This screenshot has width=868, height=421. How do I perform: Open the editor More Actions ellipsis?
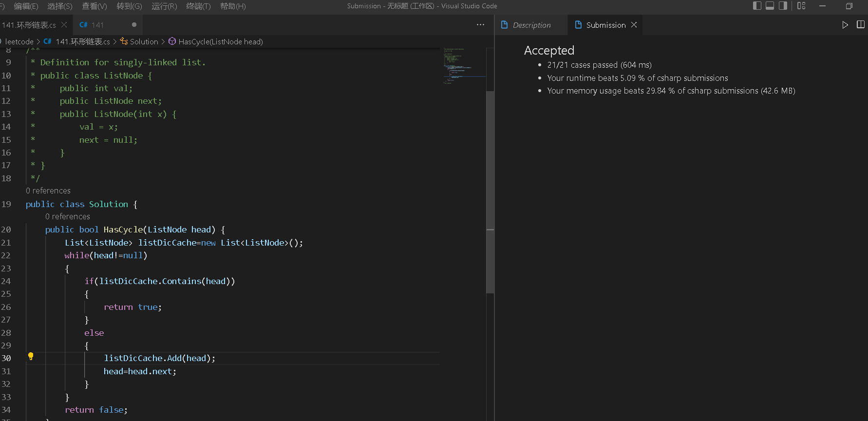[x=480, y=25]
